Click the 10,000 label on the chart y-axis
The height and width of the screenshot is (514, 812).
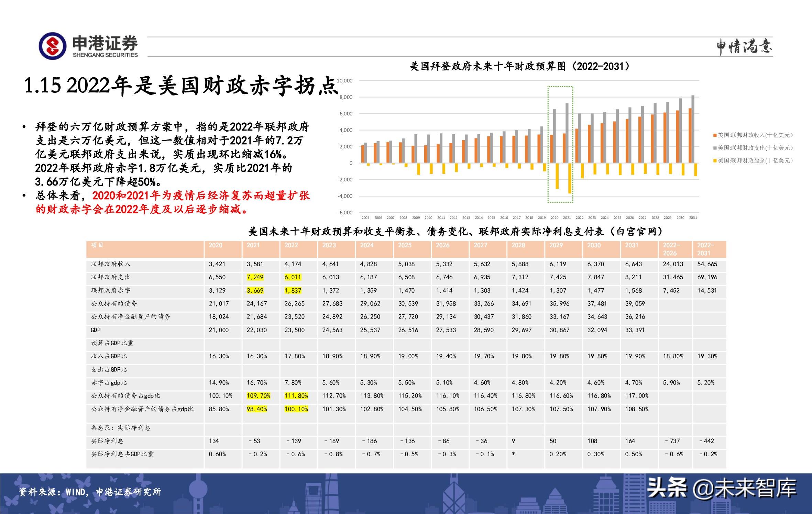tap(344, 81)
